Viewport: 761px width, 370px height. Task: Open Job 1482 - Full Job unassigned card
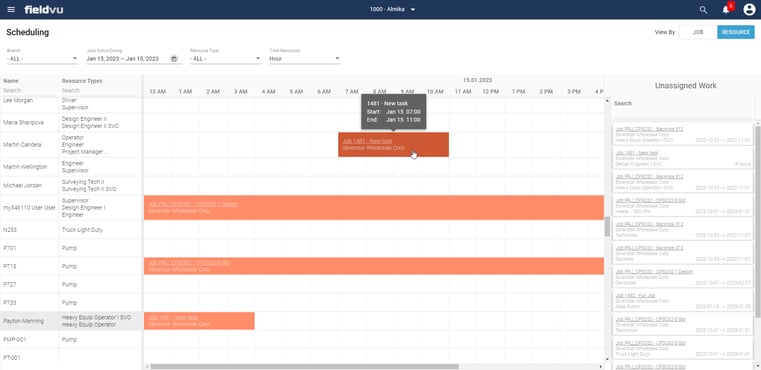[682, 301]
